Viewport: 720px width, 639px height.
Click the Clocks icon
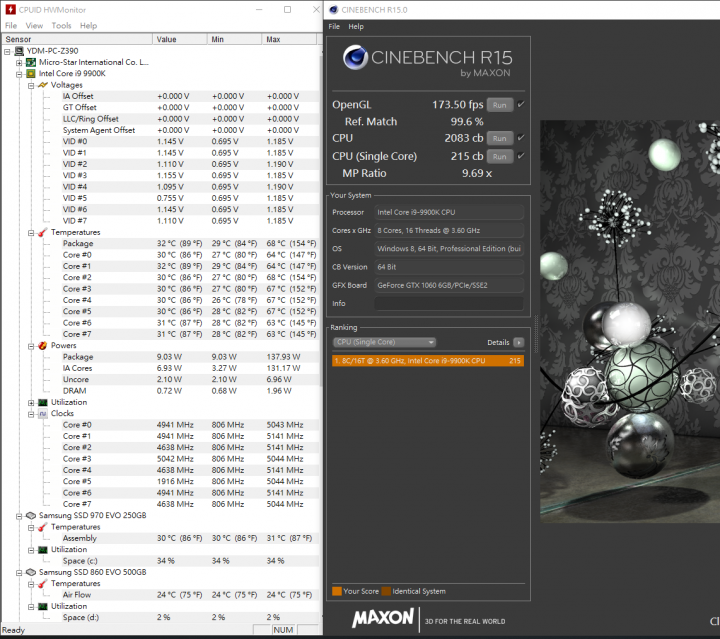click(x=43, y=414)
